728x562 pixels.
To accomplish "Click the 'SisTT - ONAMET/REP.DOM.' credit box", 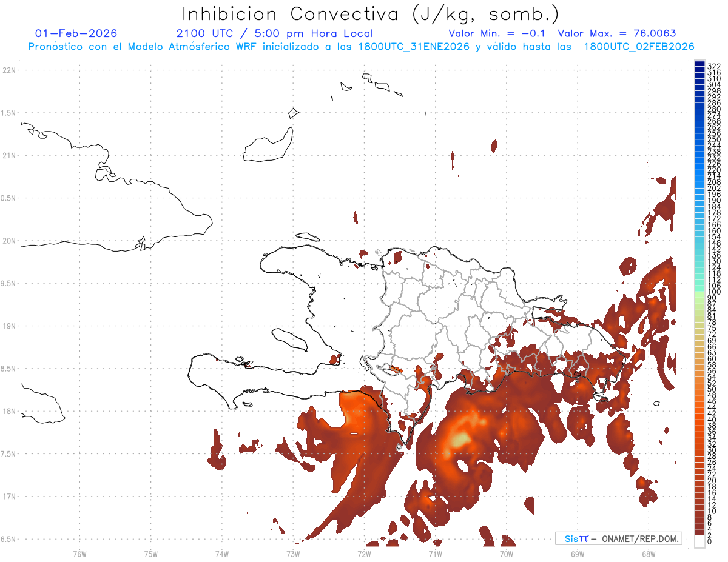I will point(618,538).
